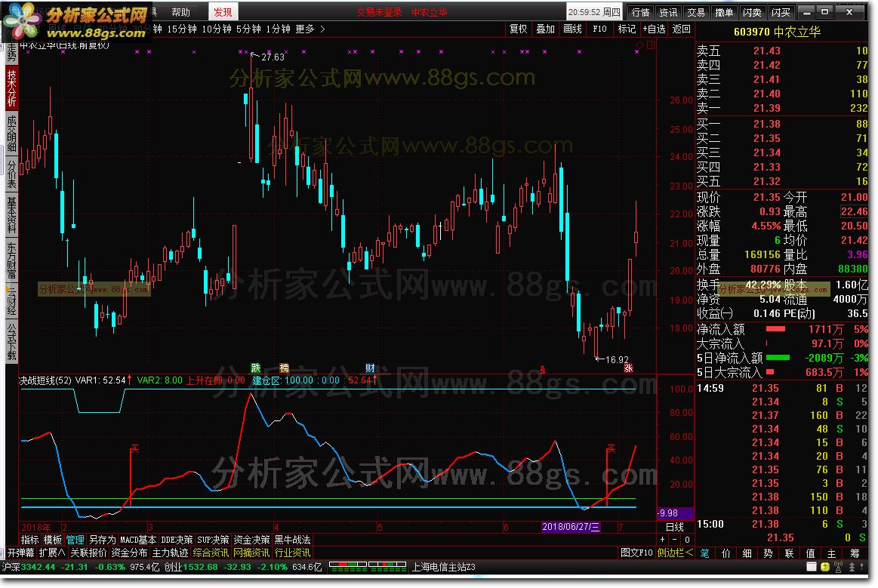
Task: Switch to the 细 detail tab
Action: click(747, 553)
